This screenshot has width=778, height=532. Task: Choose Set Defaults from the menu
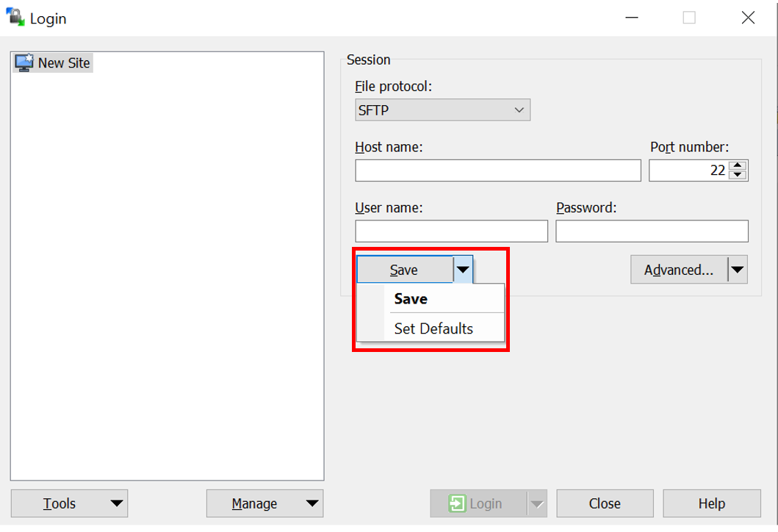pos(433,328)
